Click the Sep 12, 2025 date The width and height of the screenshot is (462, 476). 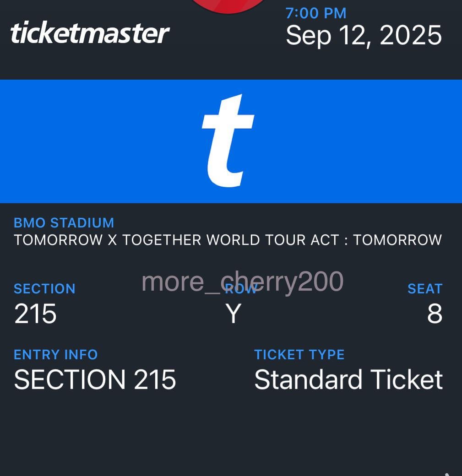(364, 35)
